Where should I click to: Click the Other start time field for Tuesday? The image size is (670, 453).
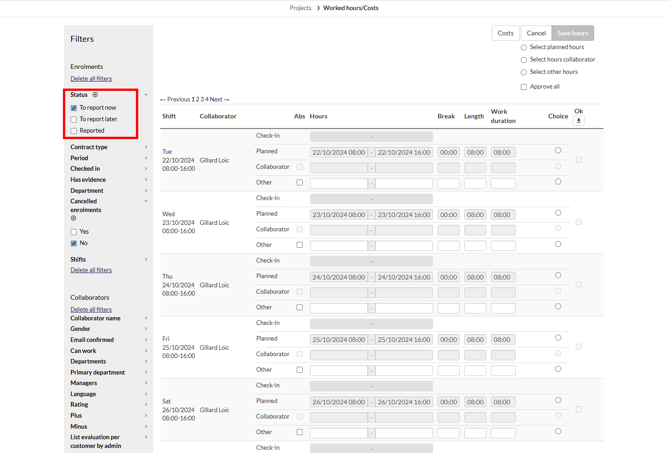339,183
